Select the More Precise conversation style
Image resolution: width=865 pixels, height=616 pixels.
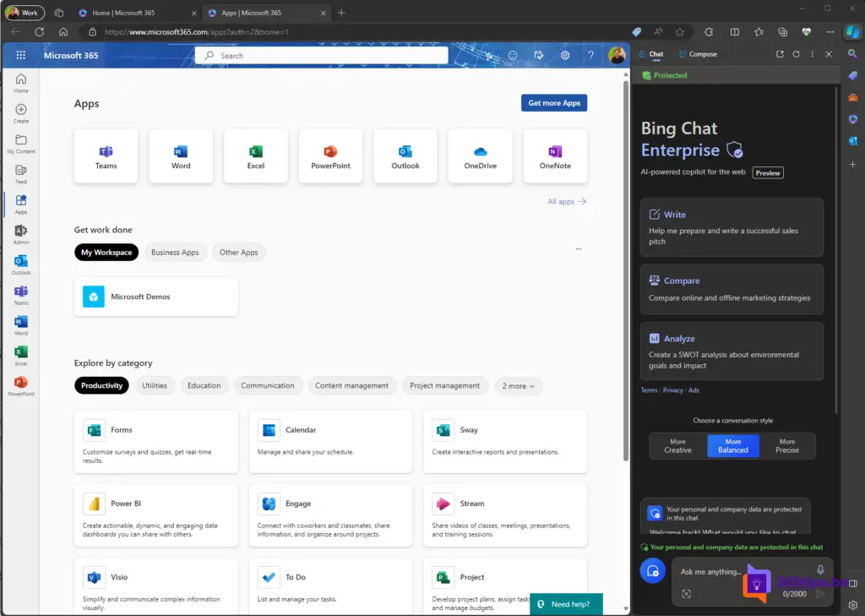click(x=786, y=446)
